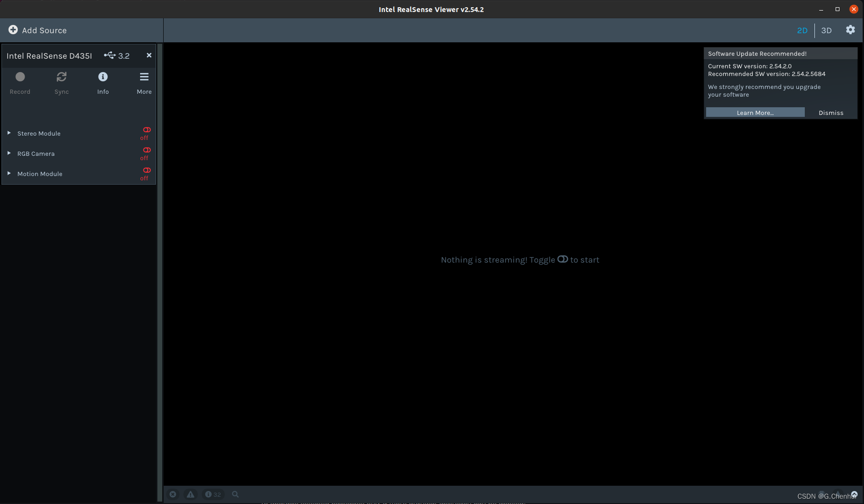This screenshot has width=864, height=504.
Task: Click the Motion Module label
Action: point(40,174)
